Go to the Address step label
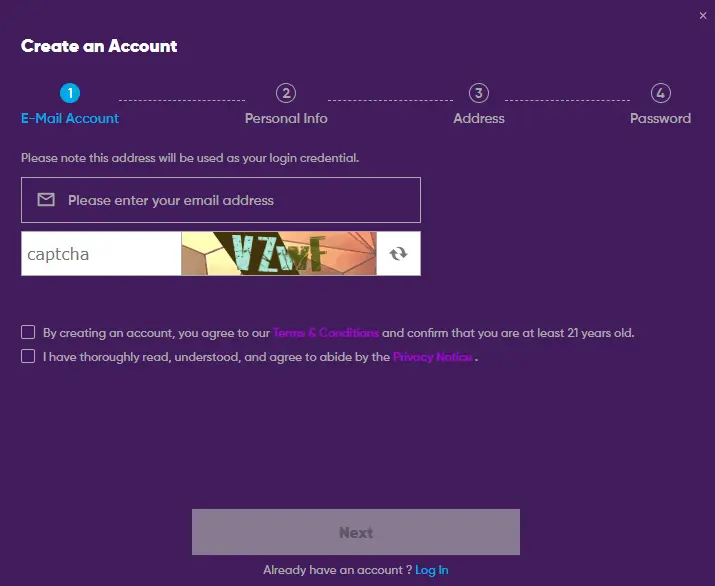Viewport: 715px width, 586px height. click(x=479, y=119)
